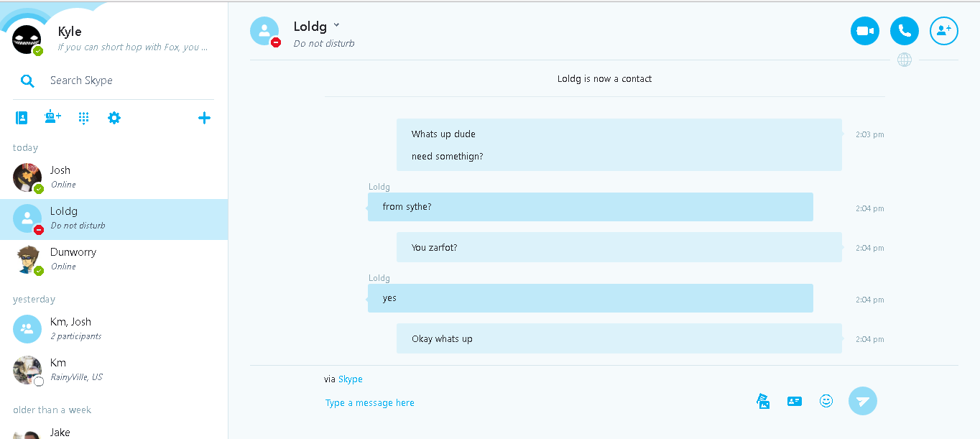
Task: Click the send message button
Action: pyautogui.click(x=863, y=401)
